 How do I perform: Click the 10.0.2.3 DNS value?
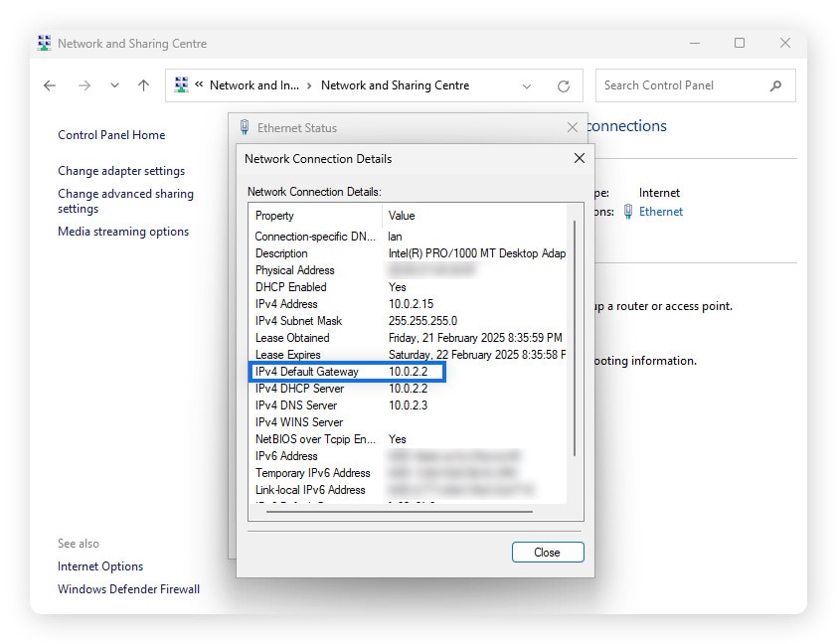click(408, 405)
